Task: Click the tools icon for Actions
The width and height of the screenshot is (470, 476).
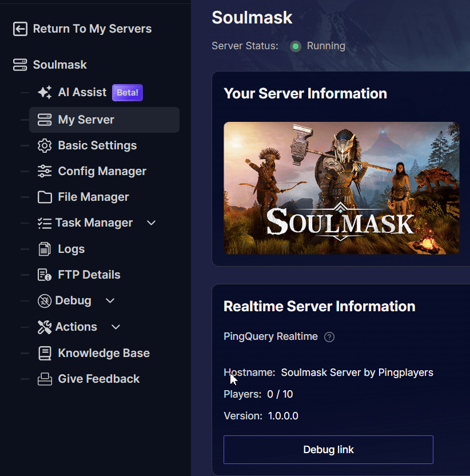Action: coord(45,327)
